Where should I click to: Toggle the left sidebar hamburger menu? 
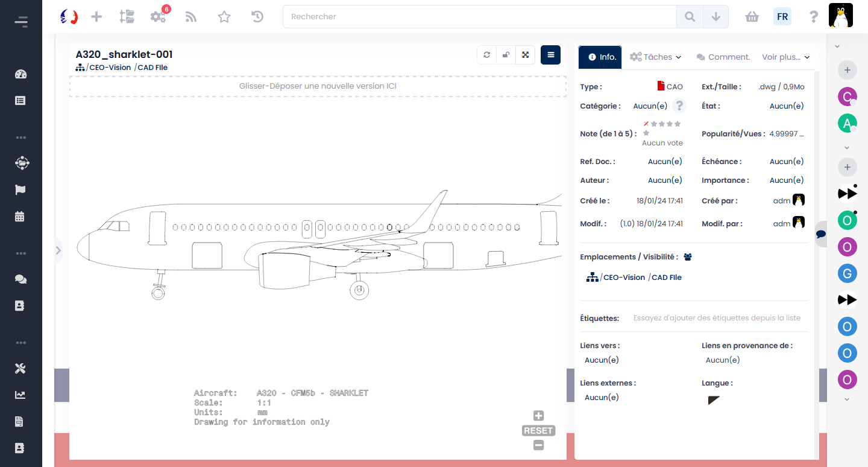[x=21, y=22]
